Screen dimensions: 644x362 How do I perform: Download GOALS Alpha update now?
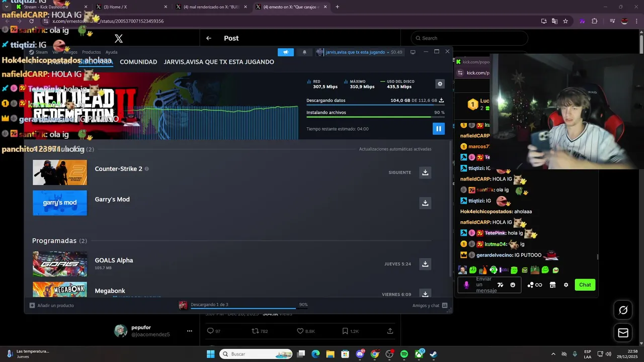pyautogui.click(x=425, y=264)
